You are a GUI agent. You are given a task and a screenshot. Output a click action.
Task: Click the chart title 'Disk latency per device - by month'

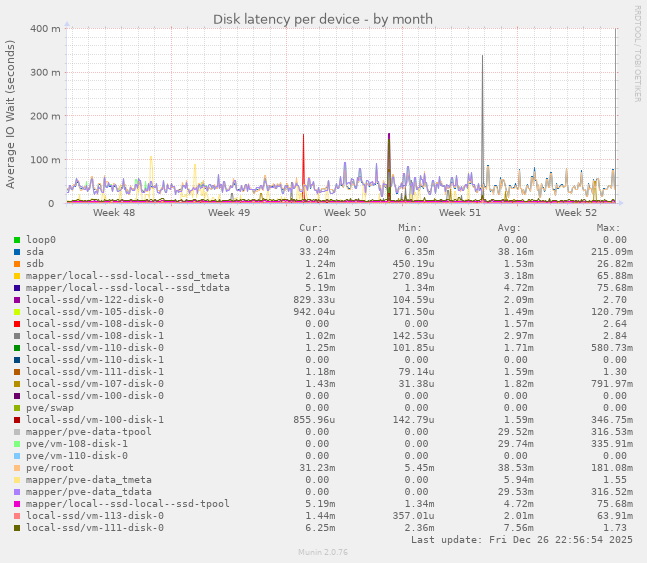click(x=323, y=19)
